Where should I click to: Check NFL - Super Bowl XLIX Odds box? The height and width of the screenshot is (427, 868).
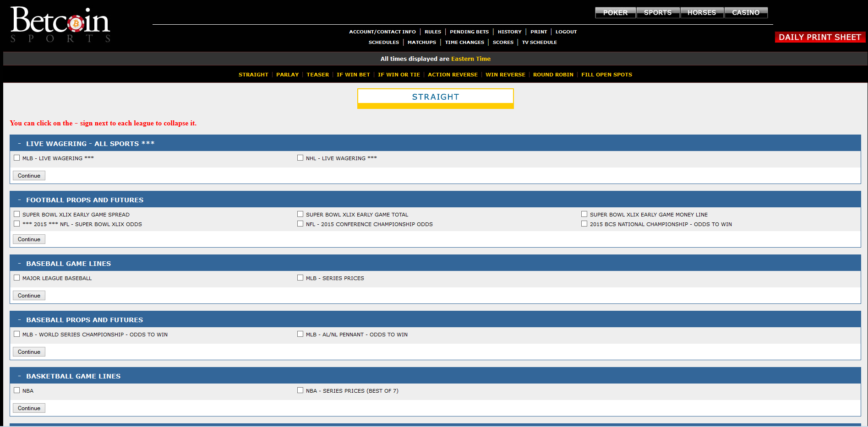[17, 224]
